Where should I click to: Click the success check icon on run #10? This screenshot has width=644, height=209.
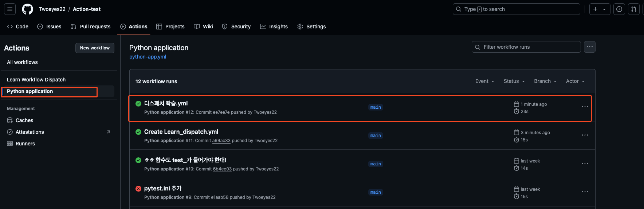pyautogui.click(x=138, y=160)
